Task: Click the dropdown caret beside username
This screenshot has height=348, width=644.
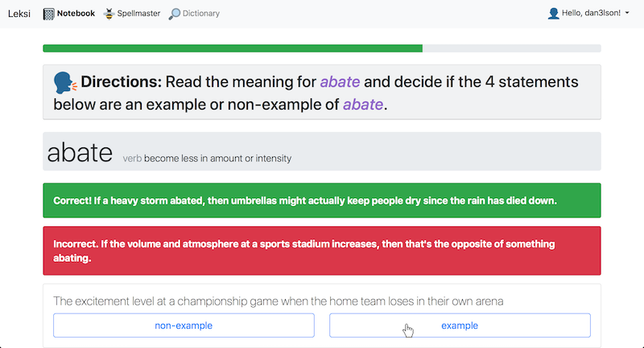Action: [627, 13]
